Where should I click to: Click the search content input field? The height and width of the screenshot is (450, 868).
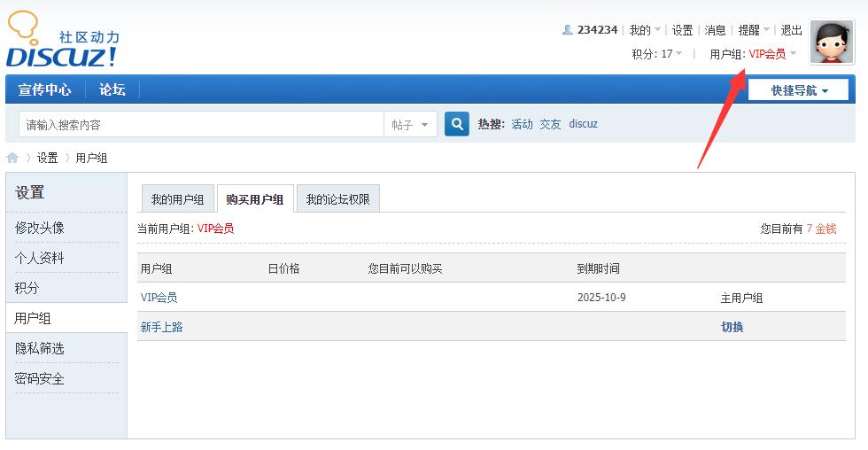201,125
